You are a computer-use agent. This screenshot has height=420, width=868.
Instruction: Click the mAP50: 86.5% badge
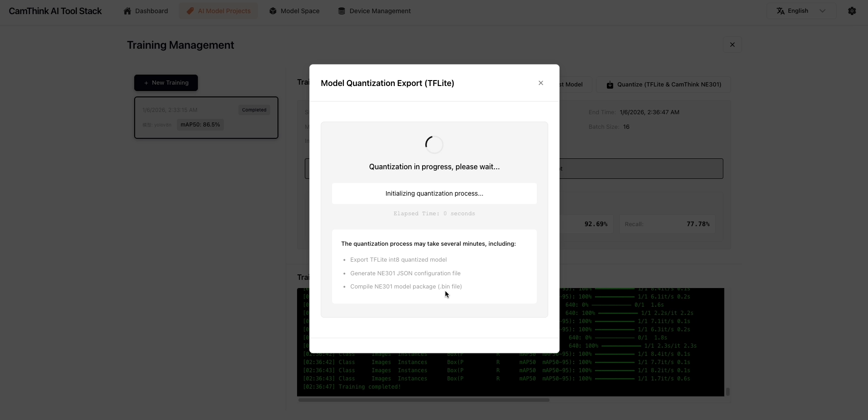pos(200,125)
